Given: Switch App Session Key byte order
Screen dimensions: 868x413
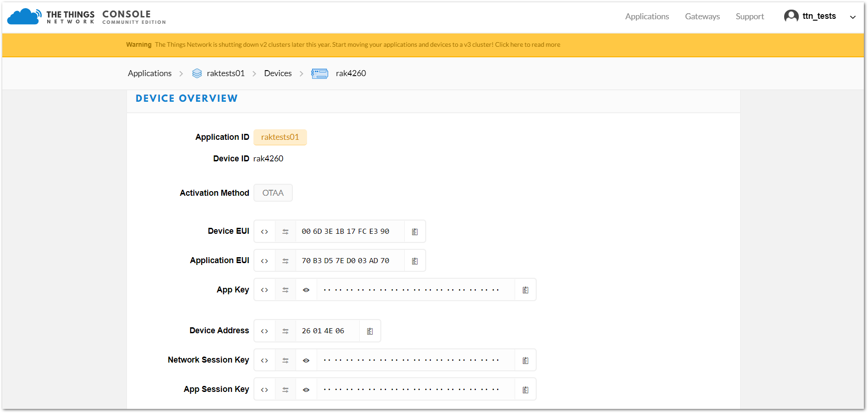Looking at the screenshot, I should pos(286,390).
